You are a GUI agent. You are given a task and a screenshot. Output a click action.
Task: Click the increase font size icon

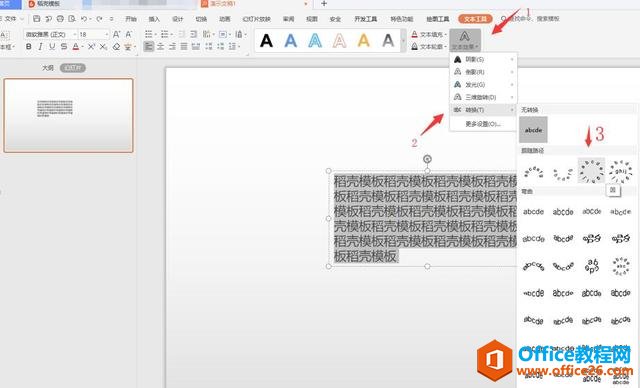click(116, 34)
